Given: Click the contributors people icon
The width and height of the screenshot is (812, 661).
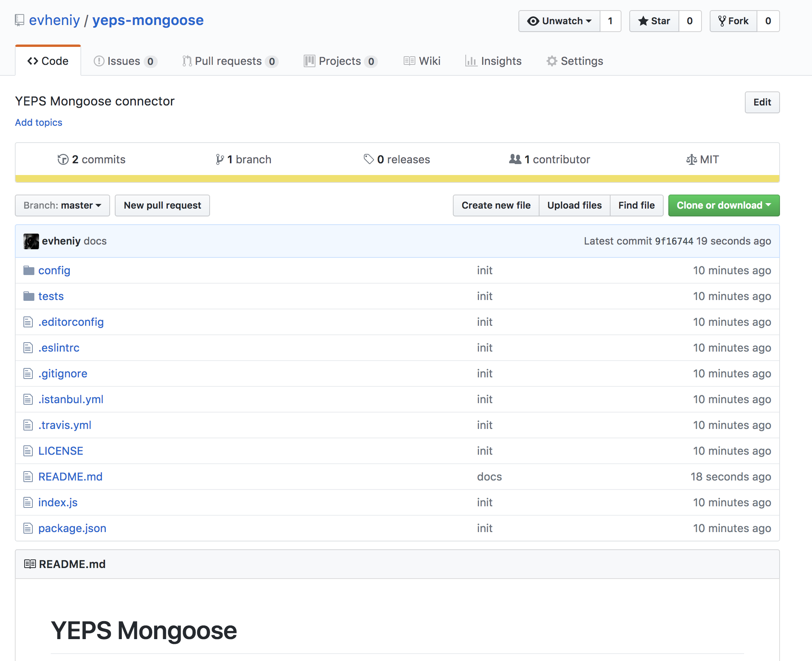Looking at the screenshot, I should (515, 159).
